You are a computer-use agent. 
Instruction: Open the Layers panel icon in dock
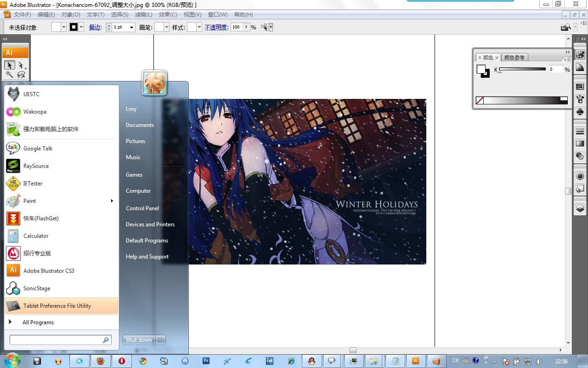580,208
